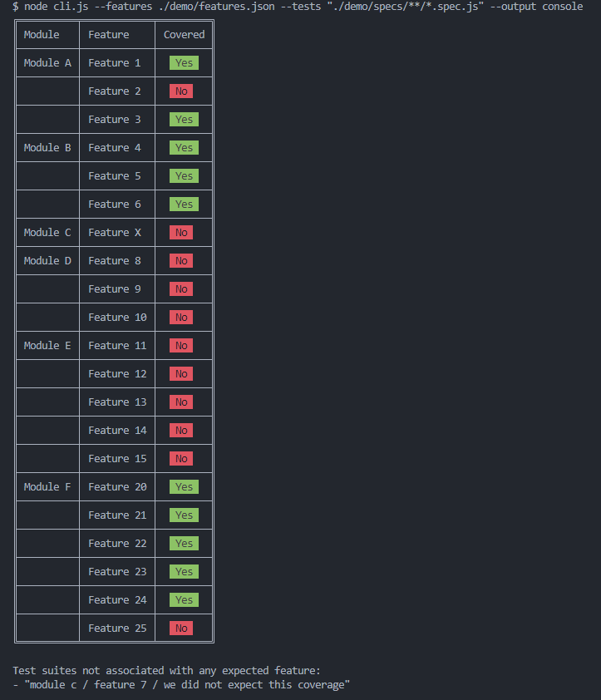
Task: Click the No badge for Feature 15
Action: coord(181,458)
